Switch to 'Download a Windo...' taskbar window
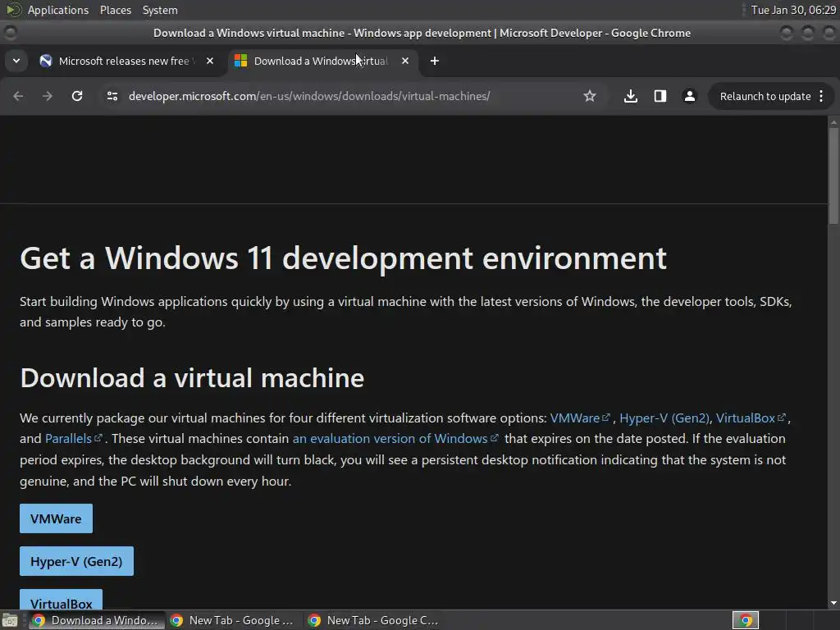This screenshot has width=840, height=630. (95, 620)
